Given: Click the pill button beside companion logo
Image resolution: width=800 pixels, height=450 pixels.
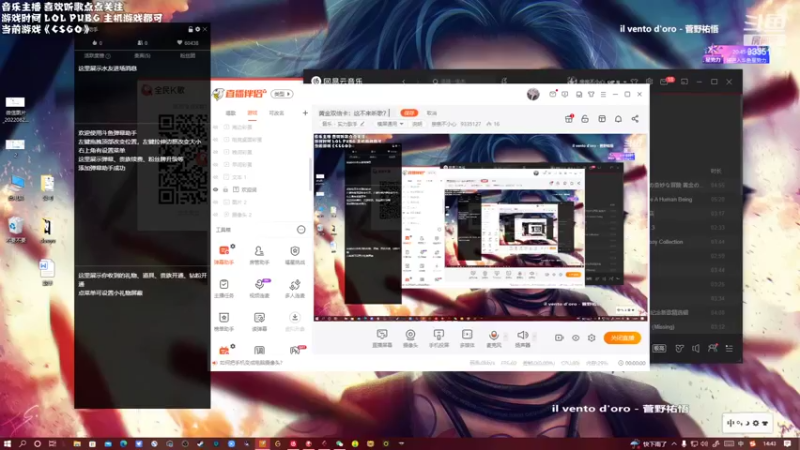Looking at the screenshot, I should (282, 94).
